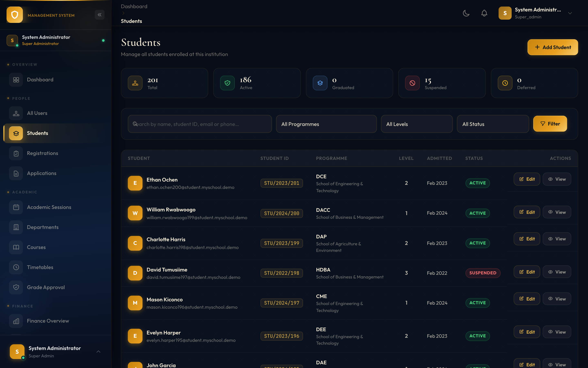Click Mason Kiconco's avatar

pyautogui.click(x=135, y=303)
